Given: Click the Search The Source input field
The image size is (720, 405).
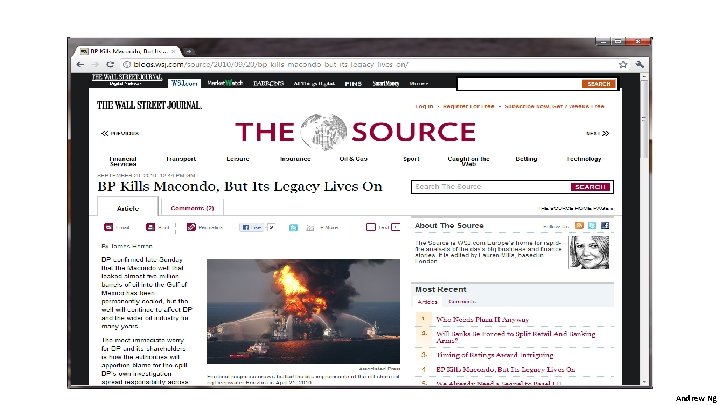Looking at the screenshot, I should point(491,187).
